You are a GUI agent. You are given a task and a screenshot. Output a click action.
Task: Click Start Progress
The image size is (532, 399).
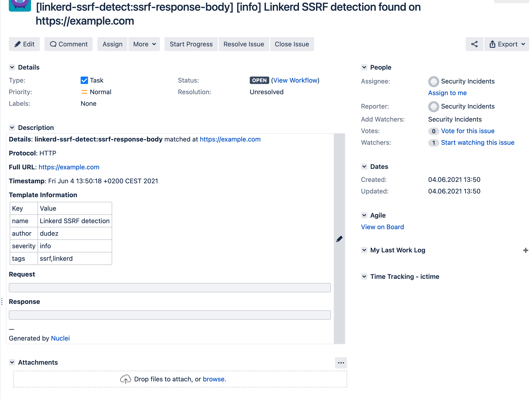[191, 44]
